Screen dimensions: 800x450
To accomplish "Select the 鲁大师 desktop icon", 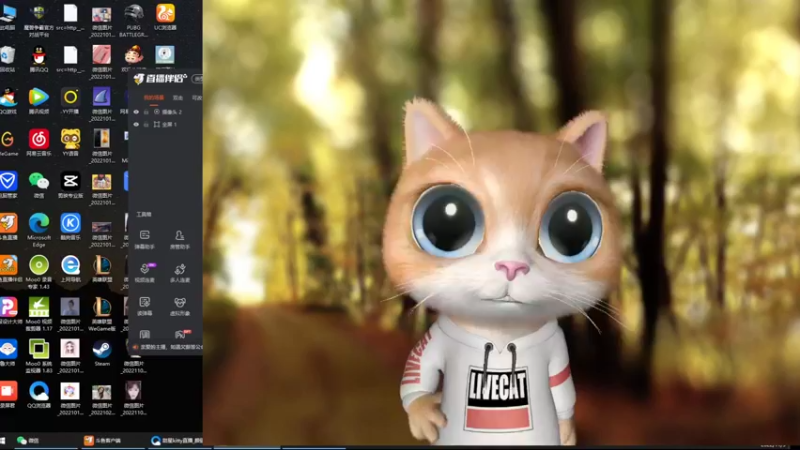I will pyautogui.click(x=8, y=354).
